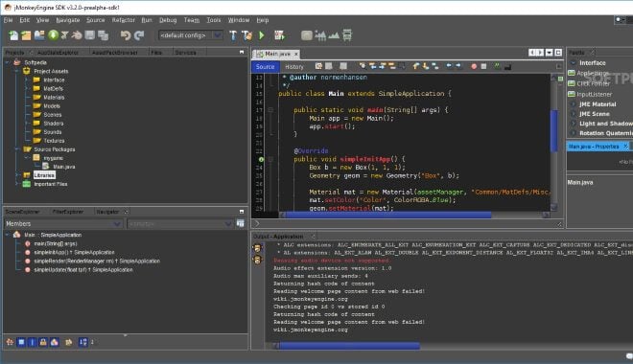
Task: Click the Debug Project toolbar icon
Action: tap(279, 35)
